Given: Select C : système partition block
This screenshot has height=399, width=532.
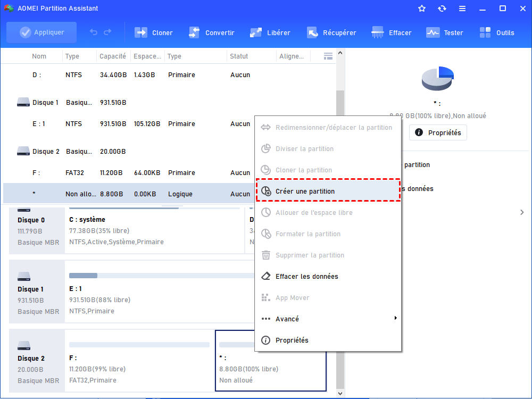Looking at the screenshot, I should click(x=155, y=230).
